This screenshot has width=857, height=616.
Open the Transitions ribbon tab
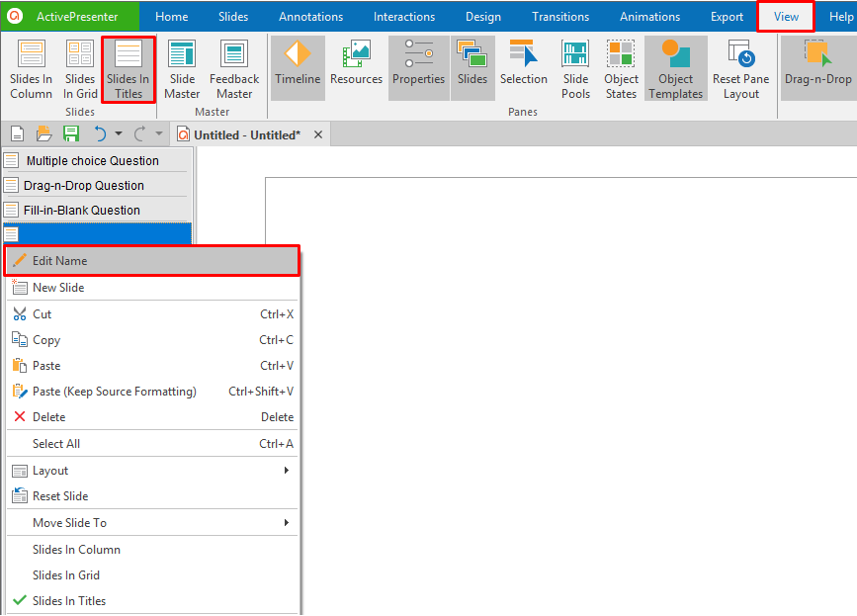(560, 17)
